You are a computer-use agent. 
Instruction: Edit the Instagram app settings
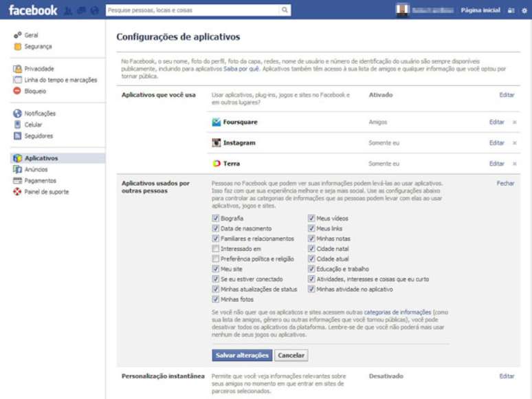[497, 142]
